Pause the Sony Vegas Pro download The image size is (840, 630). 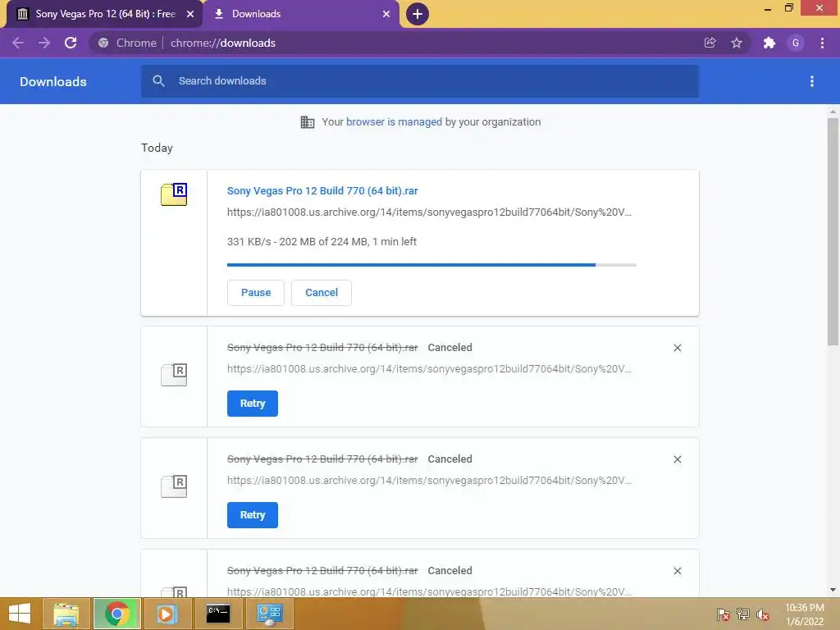coord(256,293)
